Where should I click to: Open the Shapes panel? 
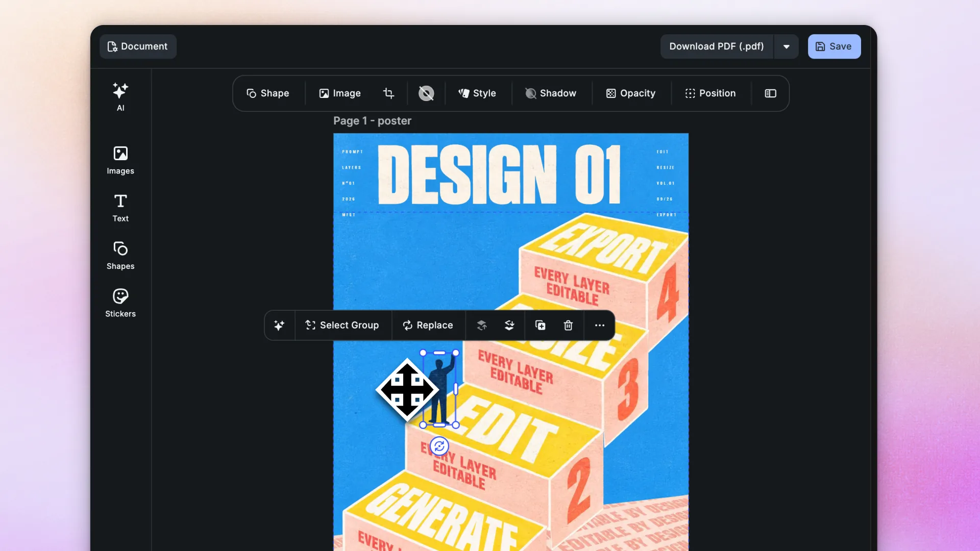120,255
